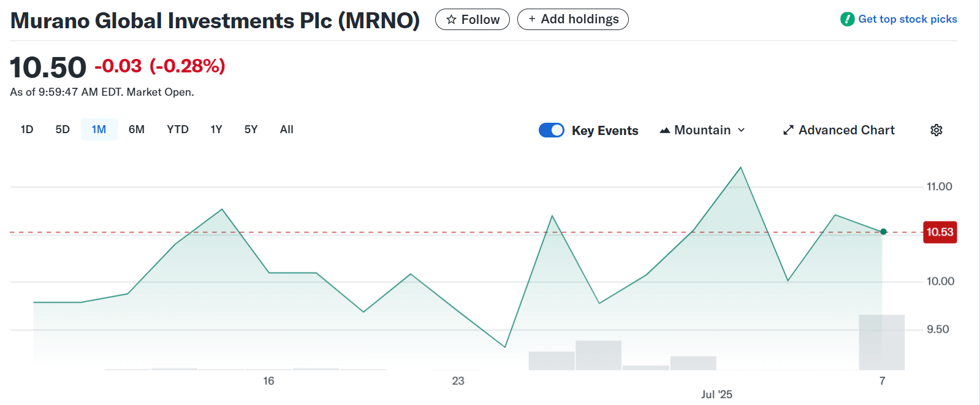Click the latest price dot on chart
Screen dimensions: 980x405
pos(883,232)
